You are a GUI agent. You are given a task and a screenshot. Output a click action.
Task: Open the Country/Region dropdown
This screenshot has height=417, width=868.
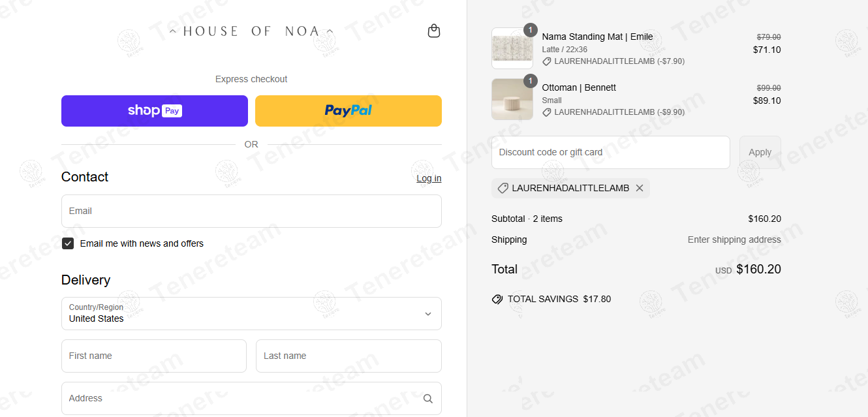pos(251,314)
